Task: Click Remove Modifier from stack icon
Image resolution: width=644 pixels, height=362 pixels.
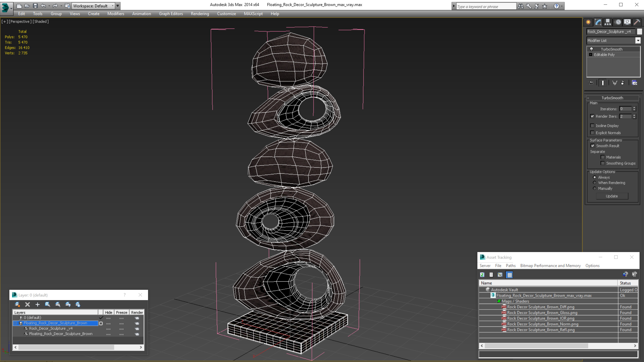Action: (623, 83)
